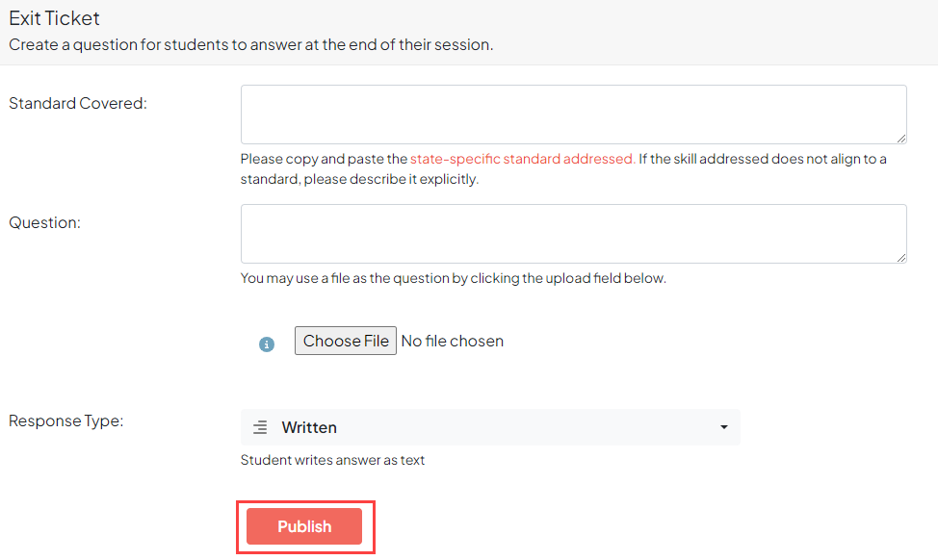938x560 pixels.
Task: Click inside the Question text area
Action: (x=573, y=233)
